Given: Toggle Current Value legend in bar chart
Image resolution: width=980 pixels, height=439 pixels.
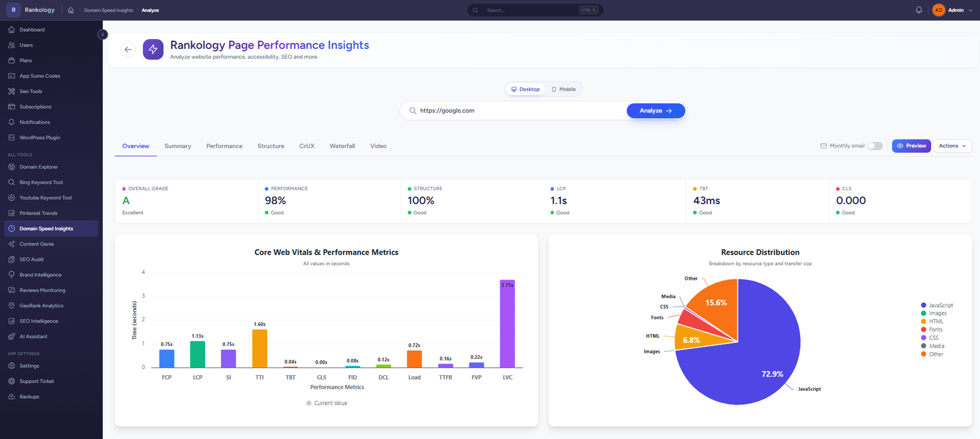Looking at the screenshot, I should click(x=326, y=403).
